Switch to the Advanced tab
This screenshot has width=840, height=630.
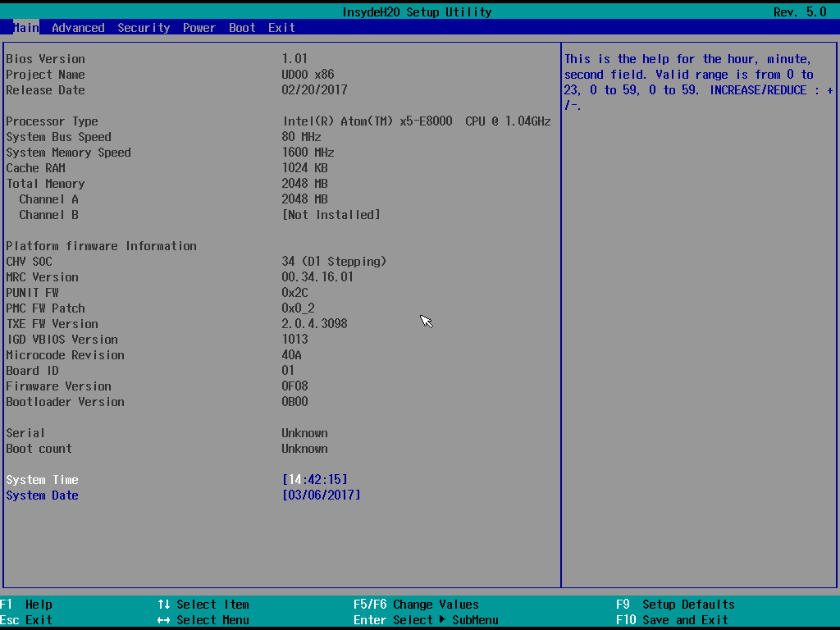pos(78,27)
